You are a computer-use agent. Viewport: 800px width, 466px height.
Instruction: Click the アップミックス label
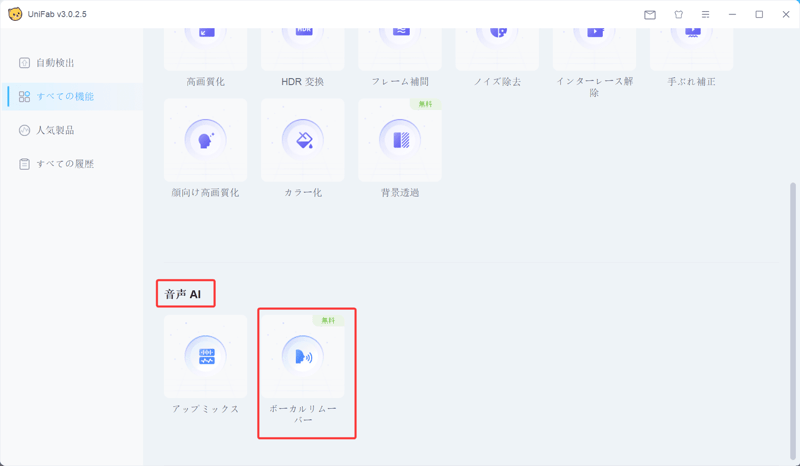point(206,409)
